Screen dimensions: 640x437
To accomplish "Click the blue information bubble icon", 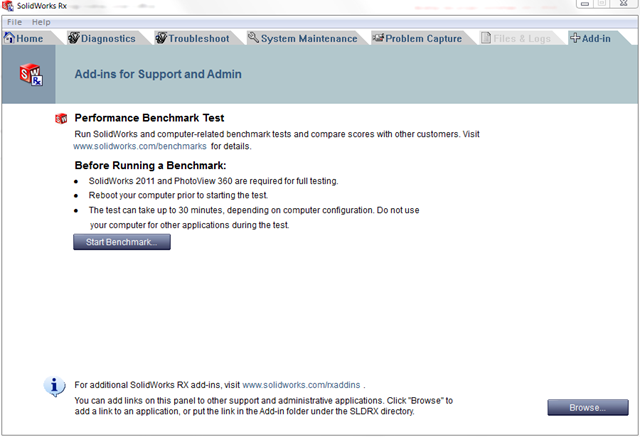I will (x=54, y=386).
